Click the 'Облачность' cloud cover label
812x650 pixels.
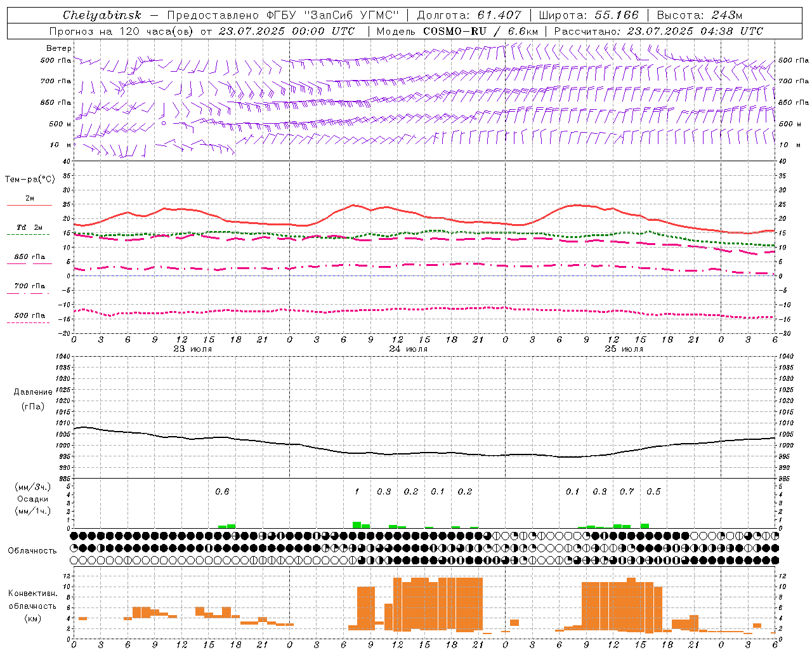coord(32,551)
